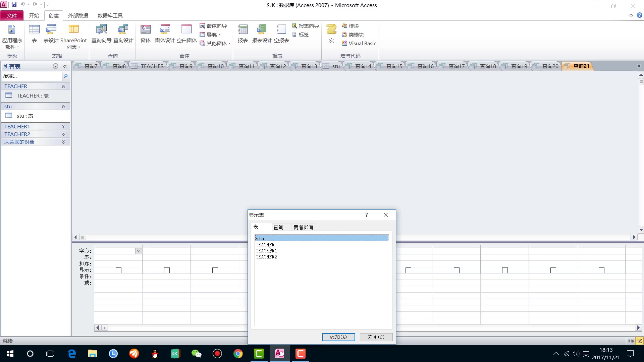This screenshot has height=362, width=644.
Task: Click the Labels (标签) button
Action: 301,35
